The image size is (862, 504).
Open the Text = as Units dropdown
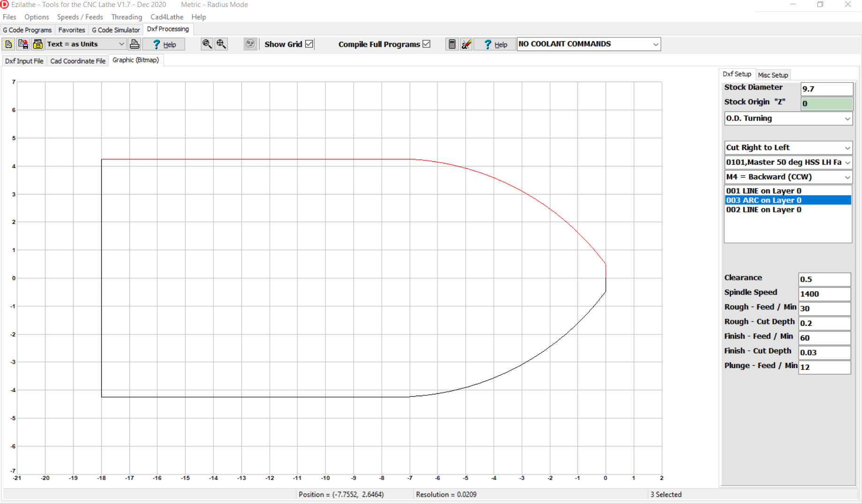coord(86,44)
